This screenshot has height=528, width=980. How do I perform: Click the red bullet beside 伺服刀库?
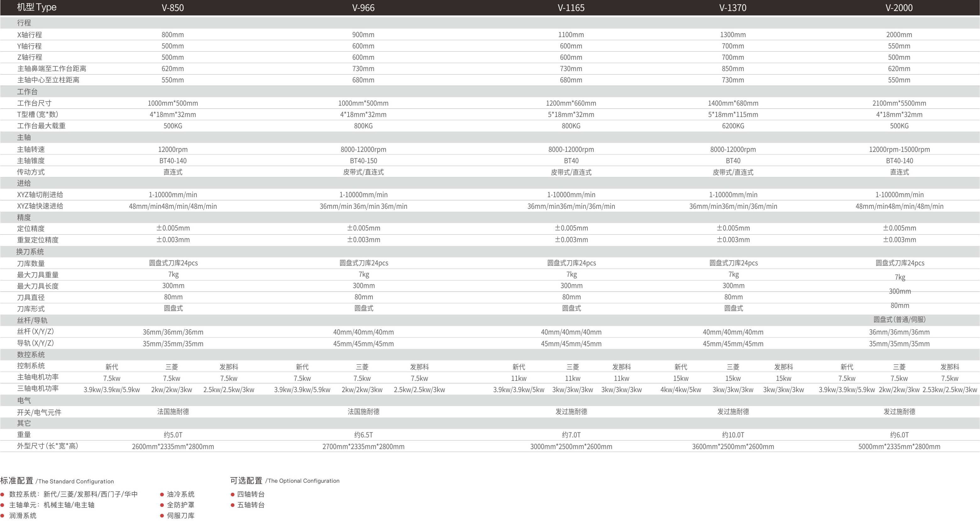(x=162, y=516)
